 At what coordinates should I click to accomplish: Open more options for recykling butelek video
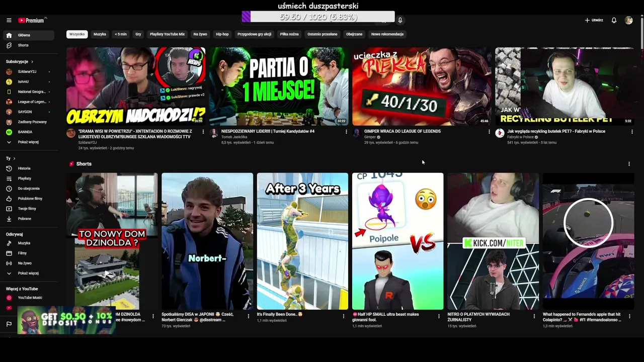tap(632, 132)
